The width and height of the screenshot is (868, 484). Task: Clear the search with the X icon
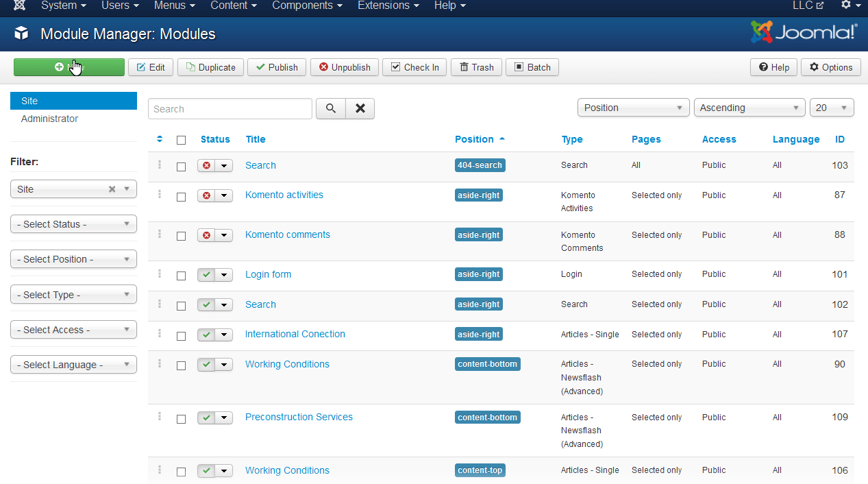tap(360, 108)
